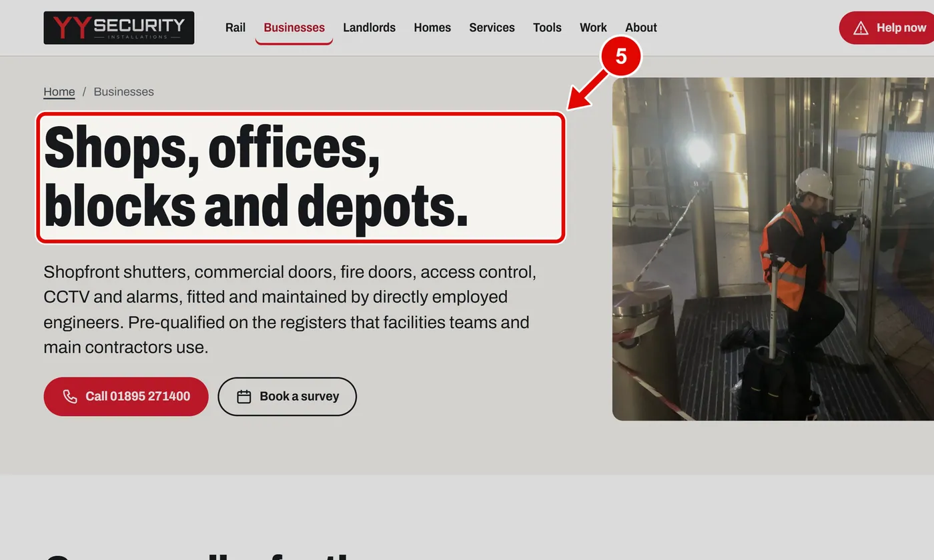Click the paragraph starting 'Shopfront shutters, commercial doors'
Image resolution: width=934 pixels, height=560 pixels.
pyautogui.click(x=291, y=309)
